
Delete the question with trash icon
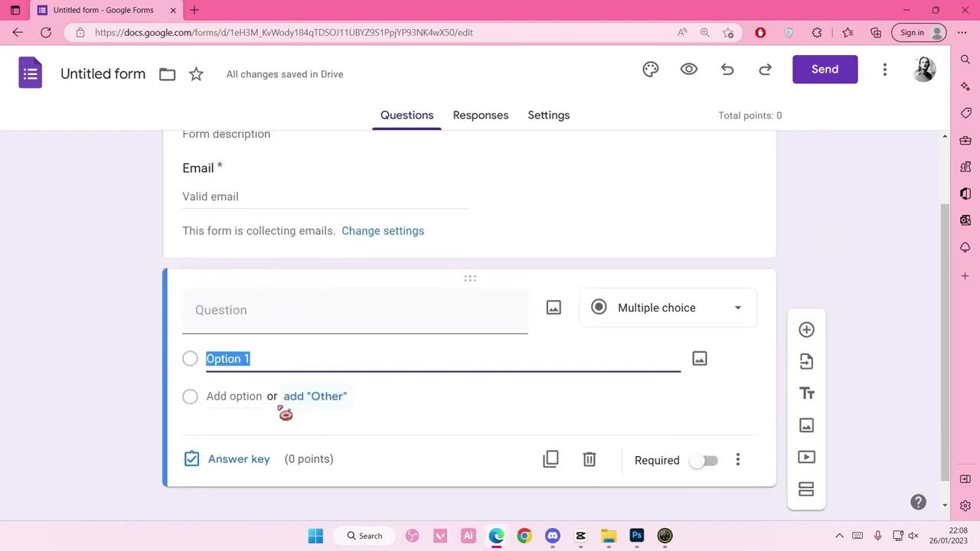tap(589, 459)
